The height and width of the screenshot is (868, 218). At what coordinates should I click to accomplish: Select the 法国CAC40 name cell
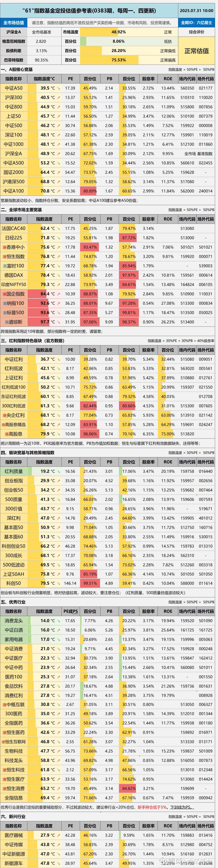(14, 228)
